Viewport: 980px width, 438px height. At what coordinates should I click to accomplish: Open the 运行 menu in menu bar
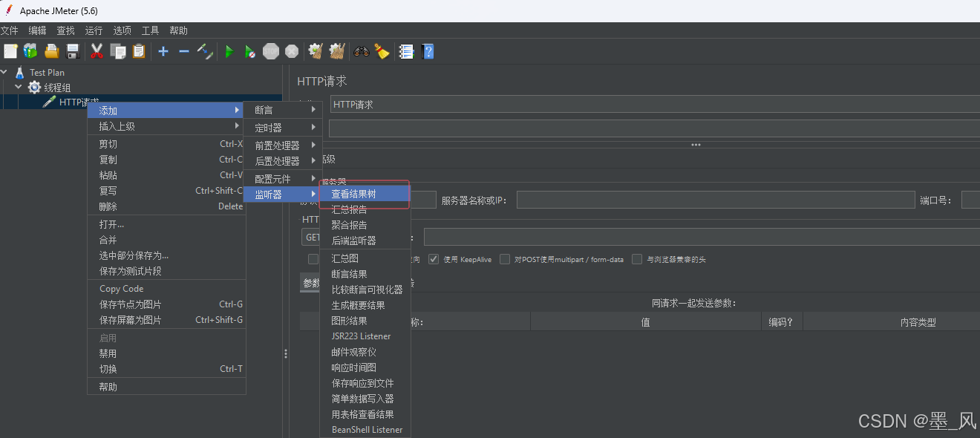[94, 30]
